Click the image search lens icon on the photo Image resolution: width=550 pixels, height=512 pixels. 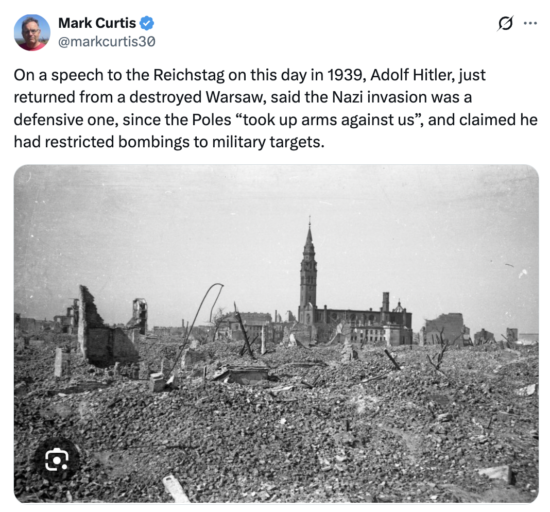(x=56, y=459)
